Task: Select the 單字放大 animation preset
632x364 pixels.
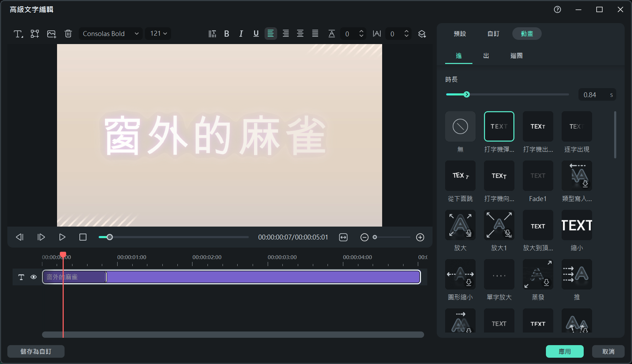Action: click(499, 274)
